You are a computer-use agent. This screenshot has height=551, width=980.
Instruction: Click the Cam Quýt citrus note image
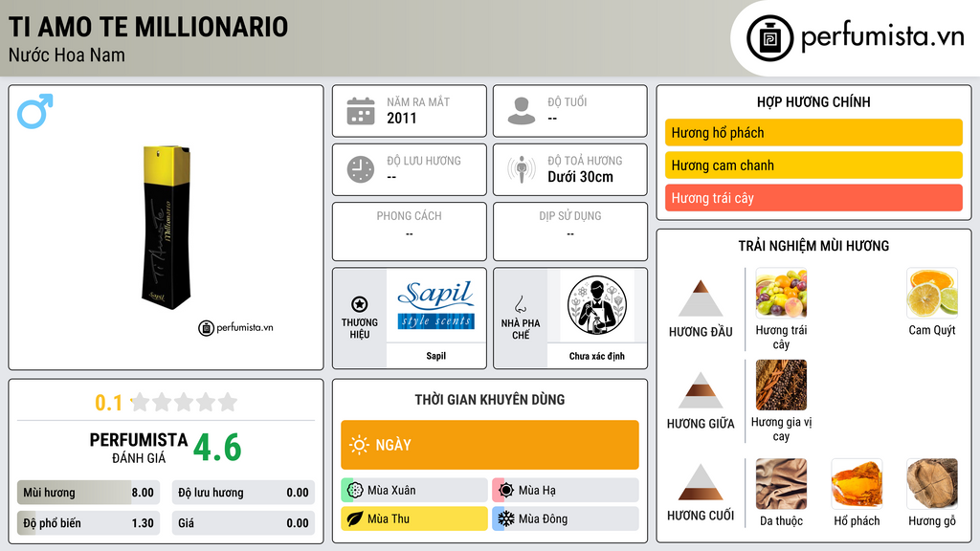click(x=932, y=293)
